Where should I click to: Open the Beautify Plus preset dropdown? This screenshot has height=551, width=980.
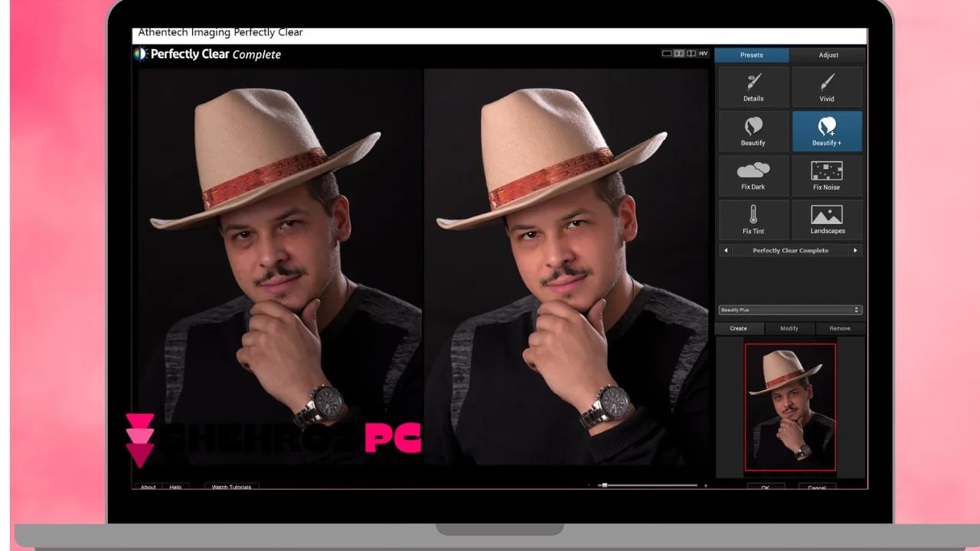pyautogui.click(x=790, y=310)
